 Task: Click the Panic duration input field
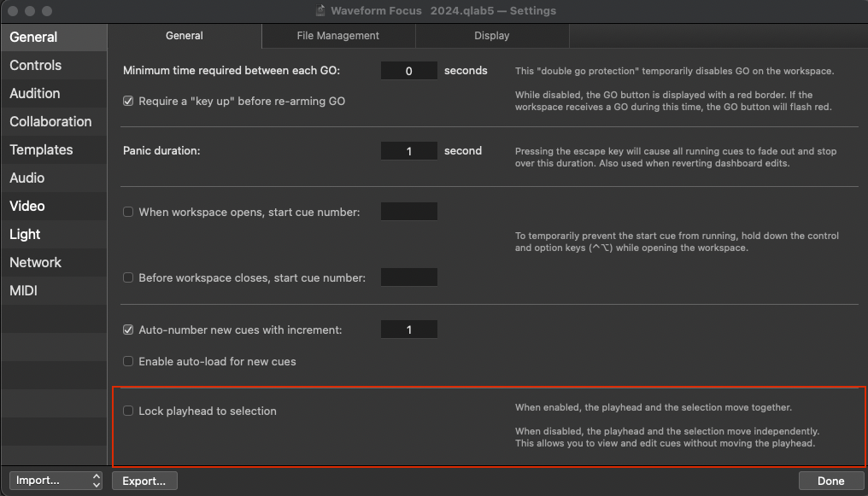coord(408,151)
